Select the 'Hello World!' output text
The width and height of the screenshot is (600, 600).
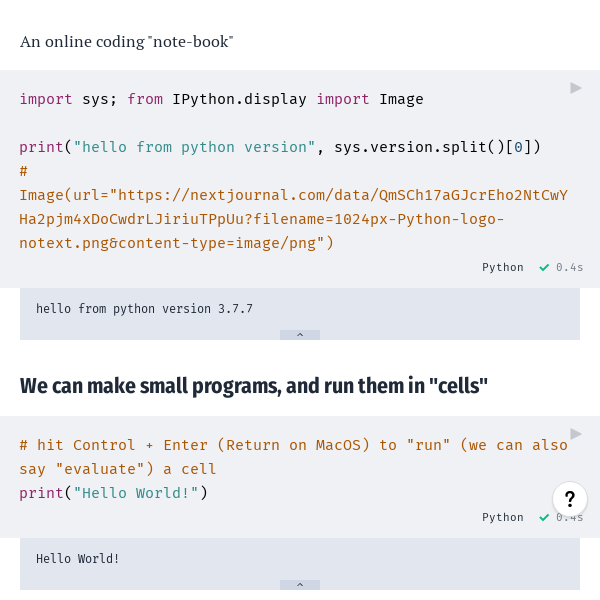(78, 559)
